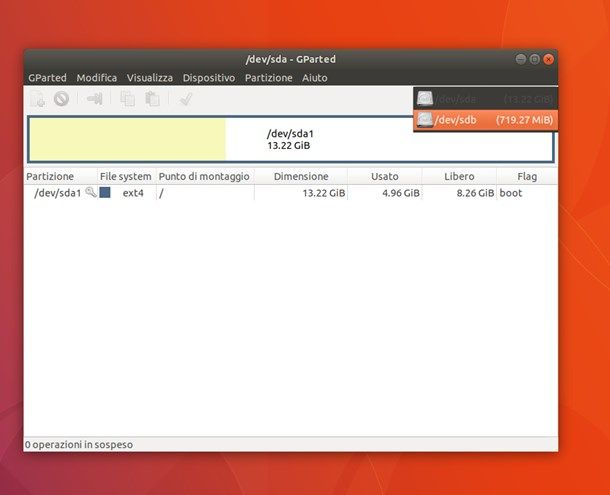Click the New partition toolbar icon
The image size is (610, 495).
tap(38, 99)
